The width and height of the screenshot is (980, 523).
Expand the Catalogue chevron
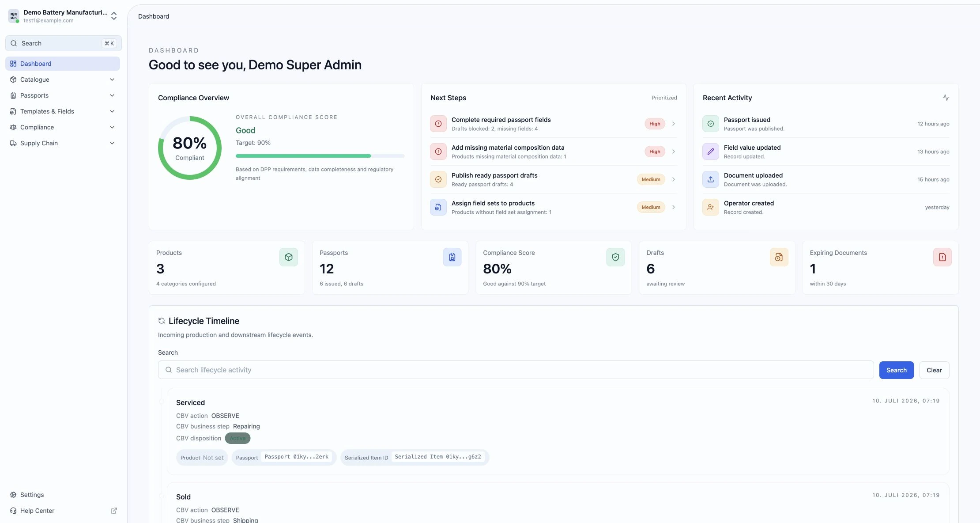pyautogui.click(x=112, y=80)
